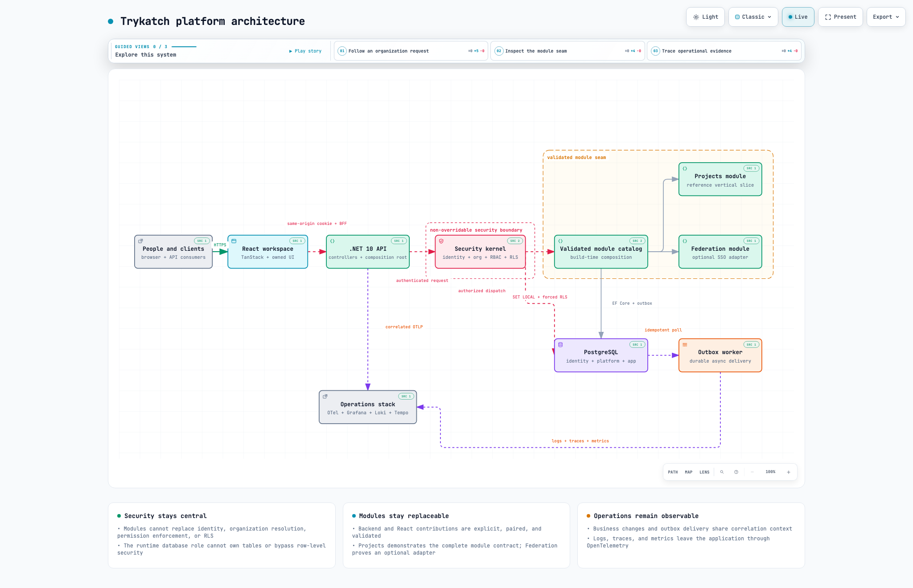This screenshot has width=913, height=588.
Task: Select the Projects module node title
Action: tap(720, 176)
